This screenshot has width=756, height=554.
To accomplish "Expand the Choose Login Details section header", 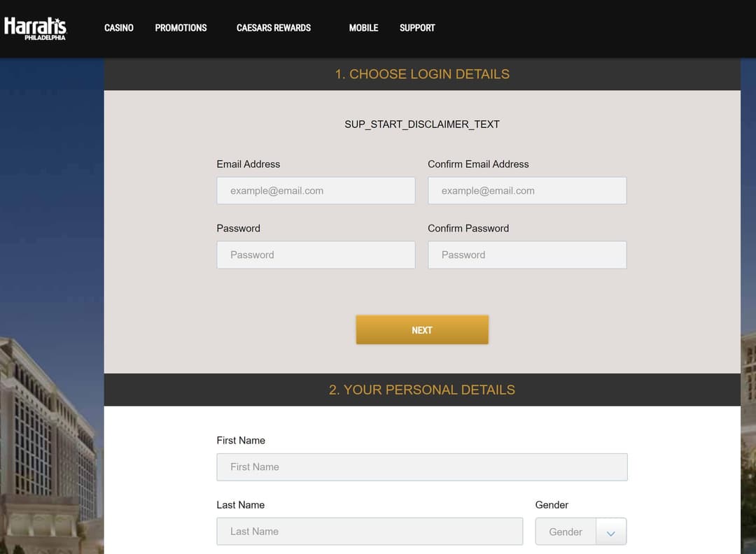I will pos(422,74).
